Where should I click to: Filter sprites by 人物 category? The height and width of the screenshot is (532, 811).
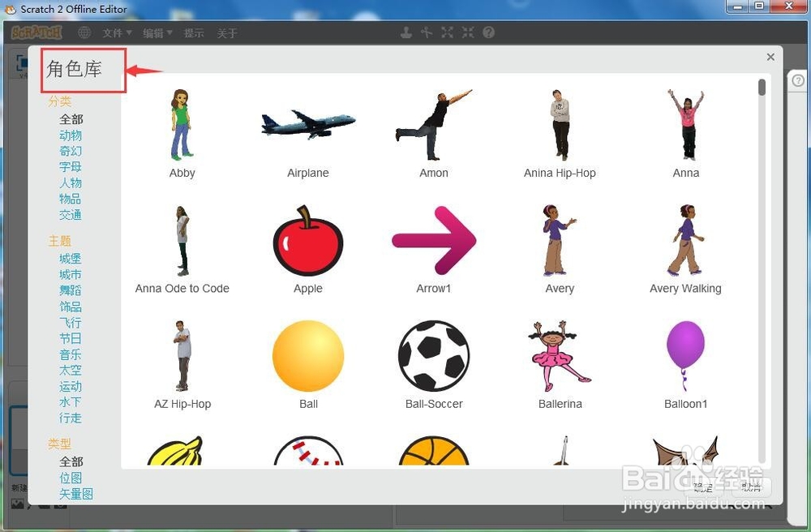pos(71,183)
